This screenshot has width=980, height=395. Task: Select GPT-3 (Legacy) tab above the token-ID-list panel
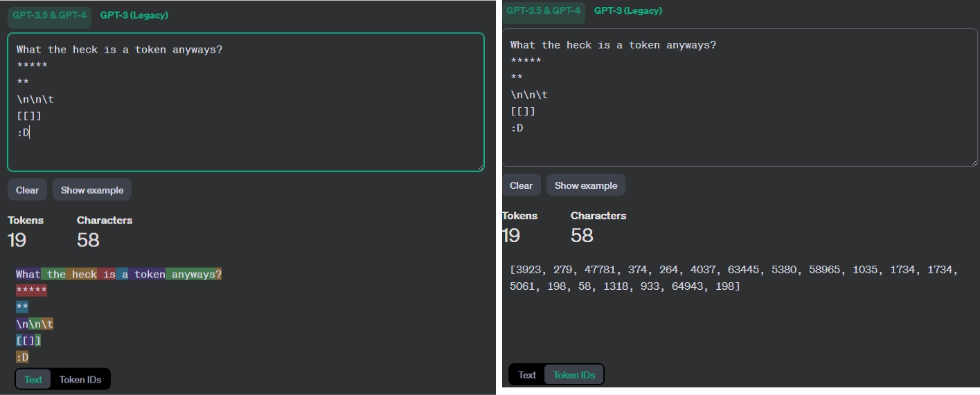click(628, 10)
